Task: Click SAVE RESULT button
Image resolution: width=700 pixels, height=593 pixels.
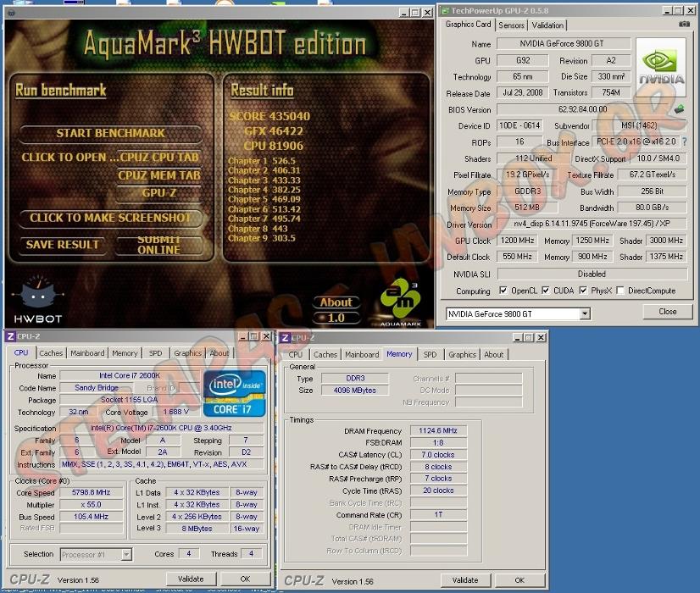Action: 63,245
